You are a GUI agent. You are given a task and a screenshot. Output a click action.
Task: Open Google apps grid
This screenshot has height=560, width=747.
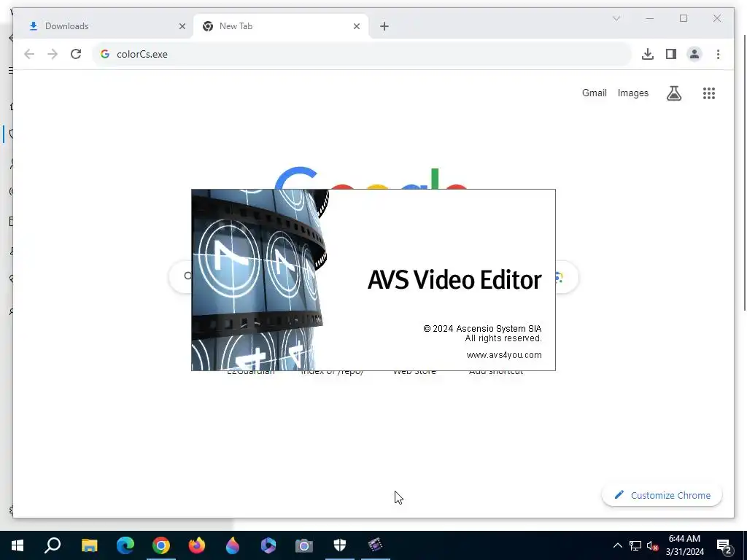click(709, 93)
